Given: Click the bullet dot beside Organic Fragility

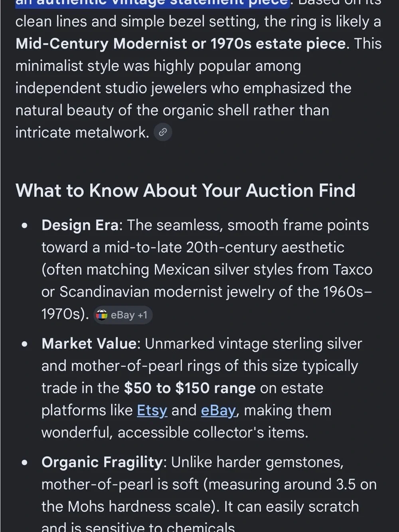Looking at the screenshot, I should tap(25, 463).
